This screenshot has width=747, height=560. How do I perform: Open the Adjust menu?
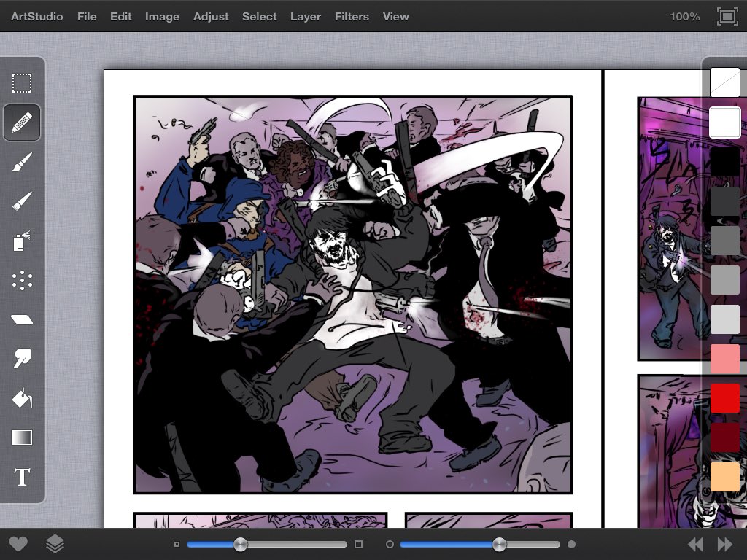pyautogui.click(x=211, y=17)
